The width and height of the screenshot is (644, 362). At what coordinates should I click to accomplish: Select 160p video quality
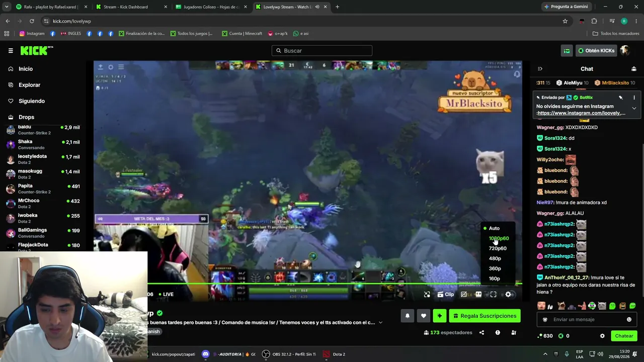(x=495, y=279)
